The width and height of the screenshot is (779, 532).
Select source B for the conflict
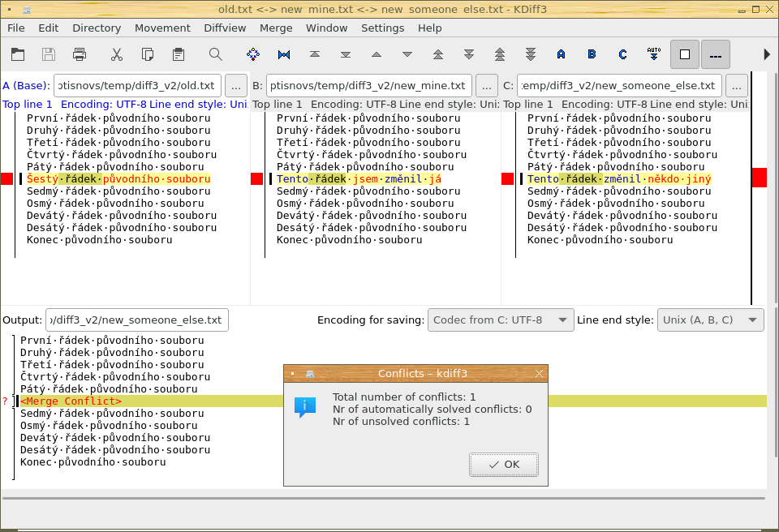pyautogui.click(x=592, y=54)
